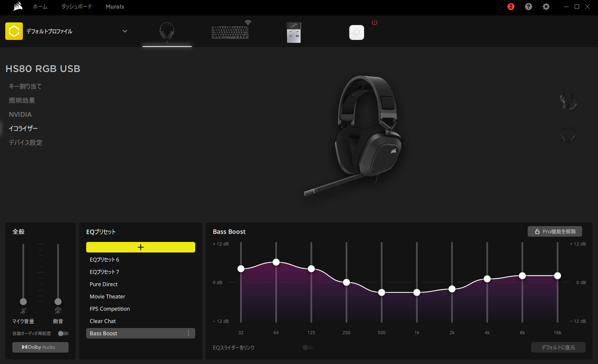Click the 32 Hz EQ slider handle
The height and width of the screenshot is (364, 598).
241,268
